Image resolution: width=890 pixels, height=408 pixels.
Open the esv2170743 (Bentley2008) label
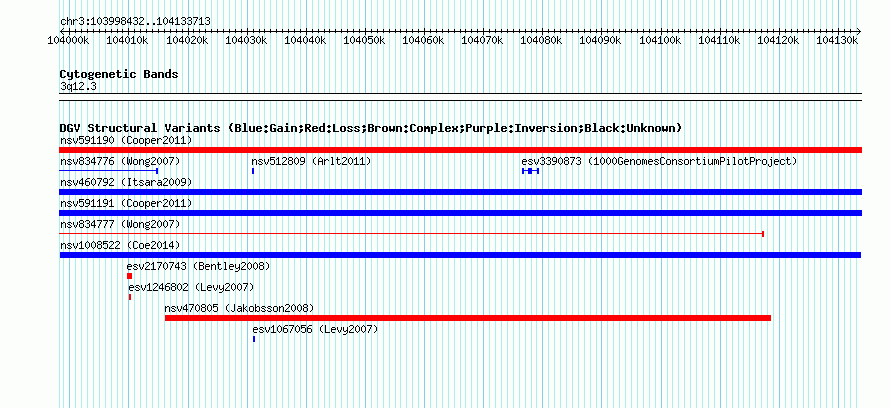(x=198, y=266)
